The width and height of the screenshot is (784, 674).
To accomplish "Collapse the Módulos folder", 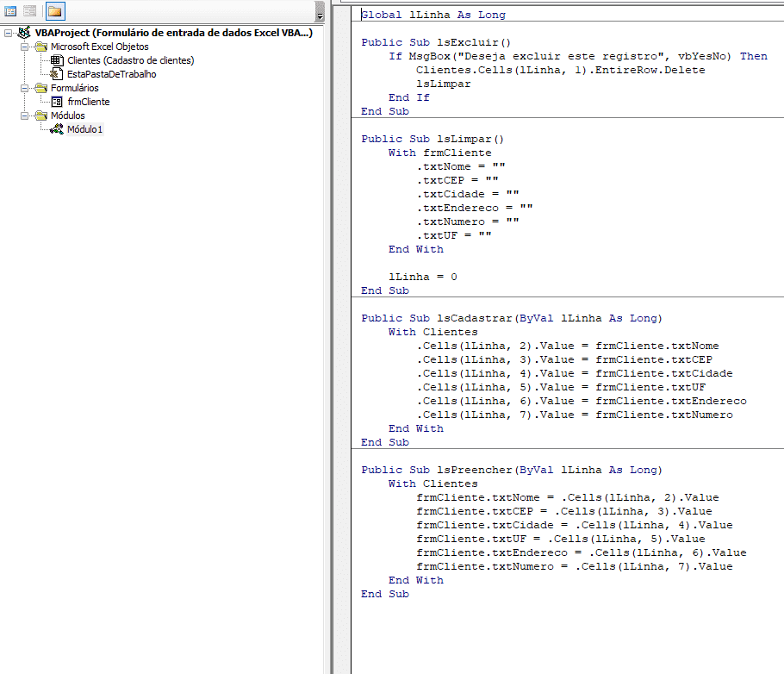I will click(x=24, y=115).
